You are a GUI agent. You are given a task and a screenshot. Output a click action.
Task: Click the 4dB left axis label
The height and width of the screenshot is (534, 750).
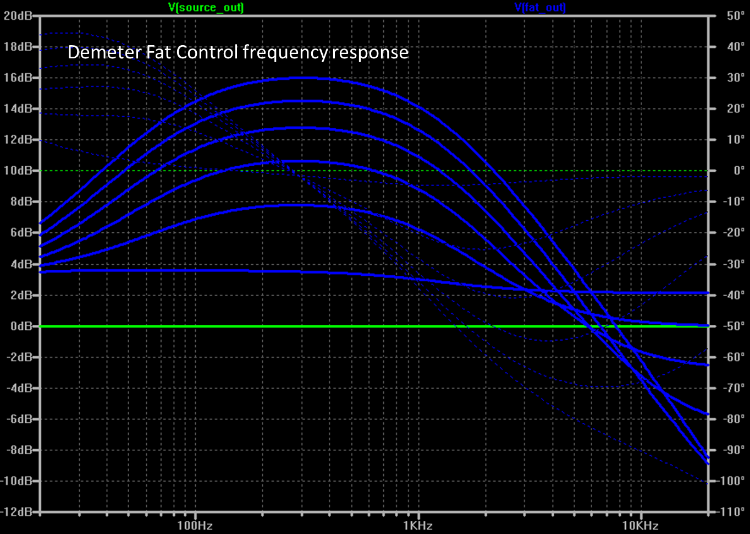22,265
